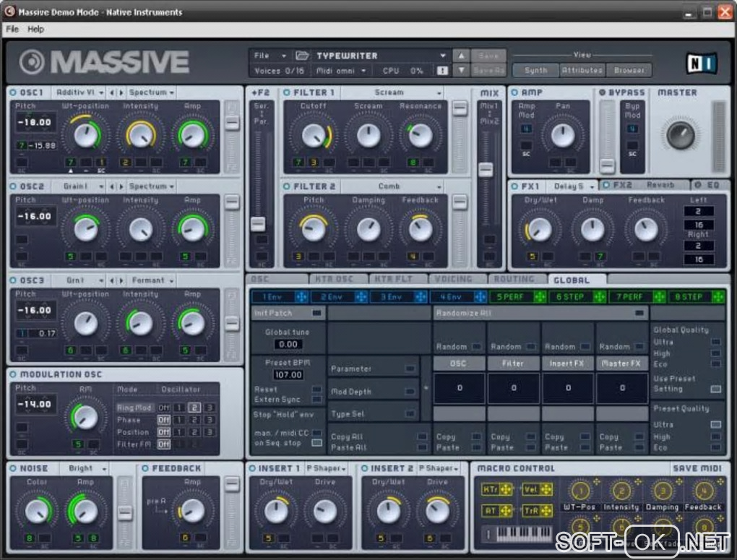This screenshot has width=737, height=560.
Task: Grab the 7 PERF modulation crosshair handle
Action: click(x=659, y=297)
